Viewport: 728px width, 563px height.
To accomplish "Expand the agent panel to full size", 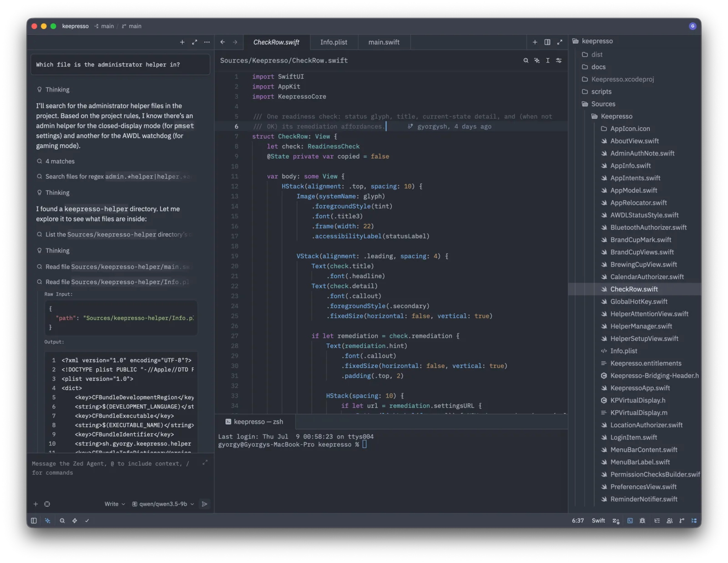I will 195,42.
